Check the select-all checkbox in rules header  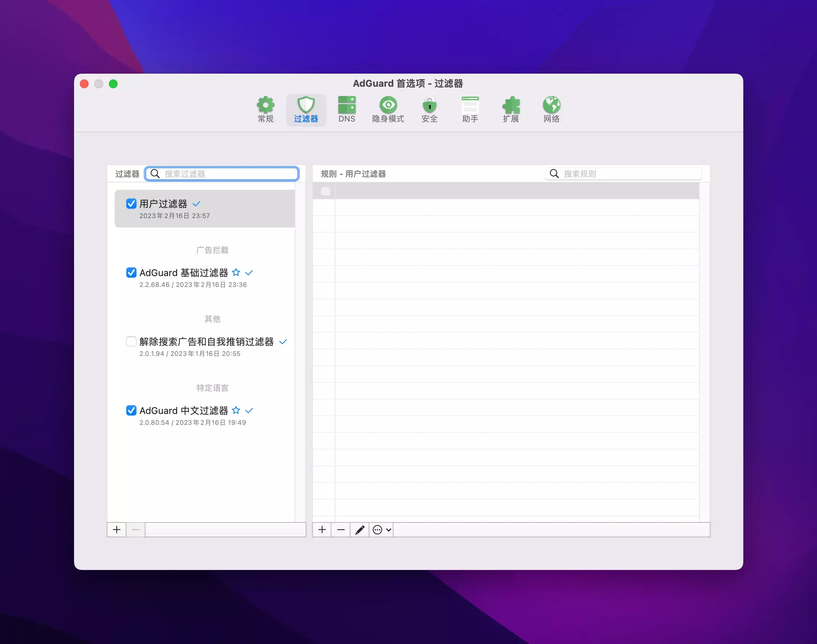pyautogui.click(x=325, y=191)
